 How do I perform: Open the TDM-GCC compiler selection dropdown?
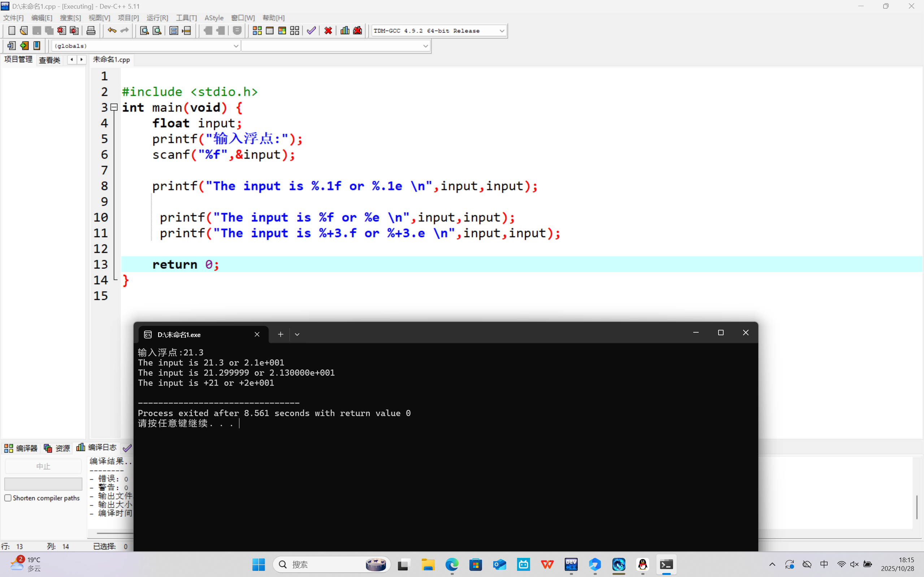pyautogui.click(x=502, y=31)
